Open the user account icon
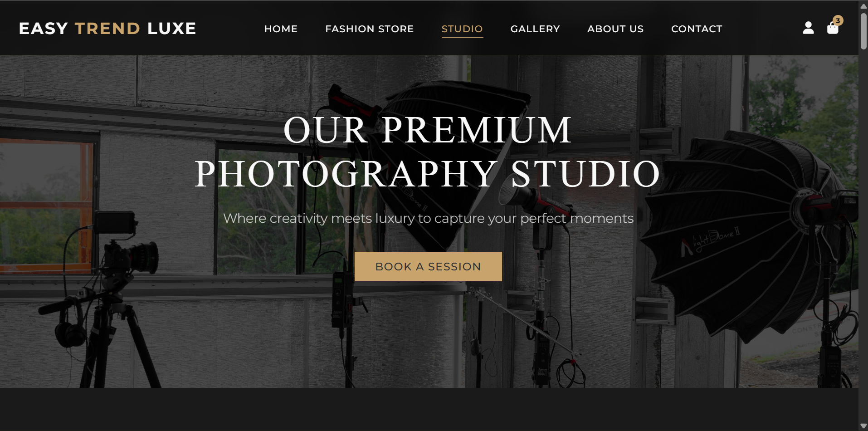The width and height of the screenshot is (868, 431). coord(808,28)
